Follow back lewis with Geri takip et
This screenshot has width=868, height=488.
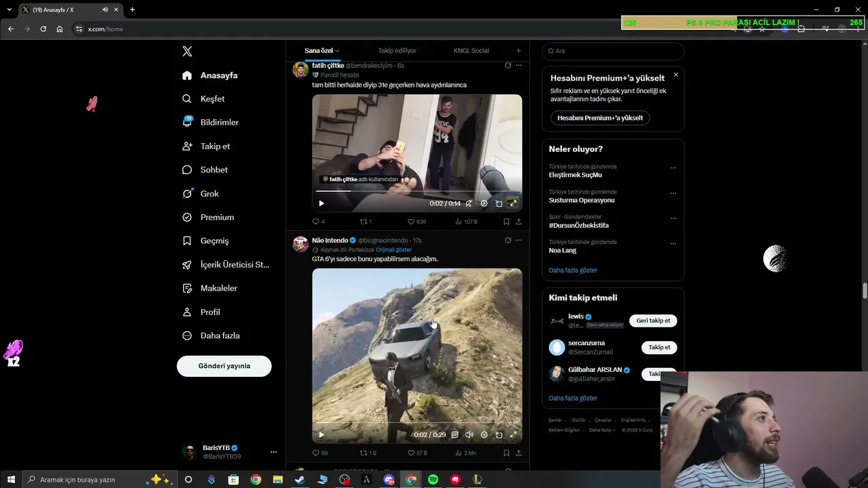click(653, 321)
